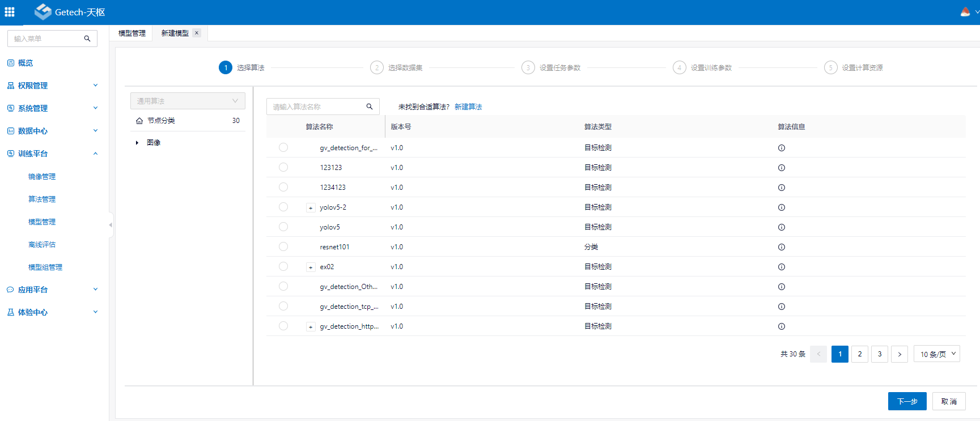Click the 分类 type cell for resnet101
Image resolution: width=980 pixels, height=421 pixels.
(591, 247)
